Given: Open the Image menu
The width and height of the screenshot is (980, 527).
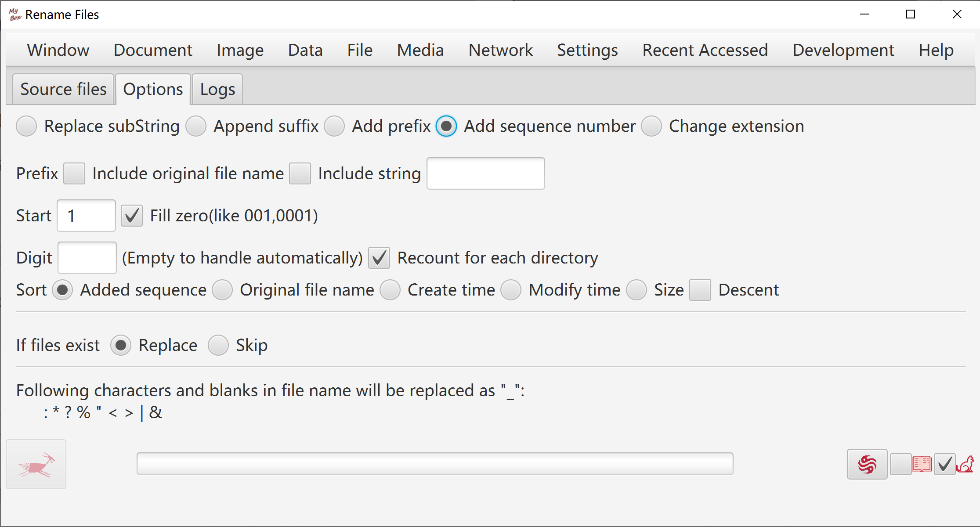Looking at the screenshot, I should click(x=240, y=50).
